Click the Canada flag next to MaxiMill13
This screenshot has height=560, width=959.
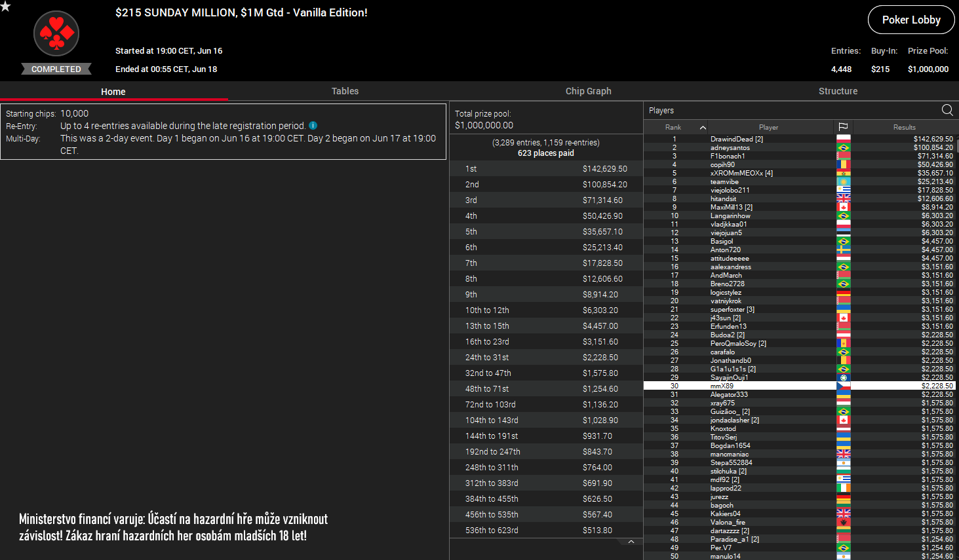click(843, 207)
